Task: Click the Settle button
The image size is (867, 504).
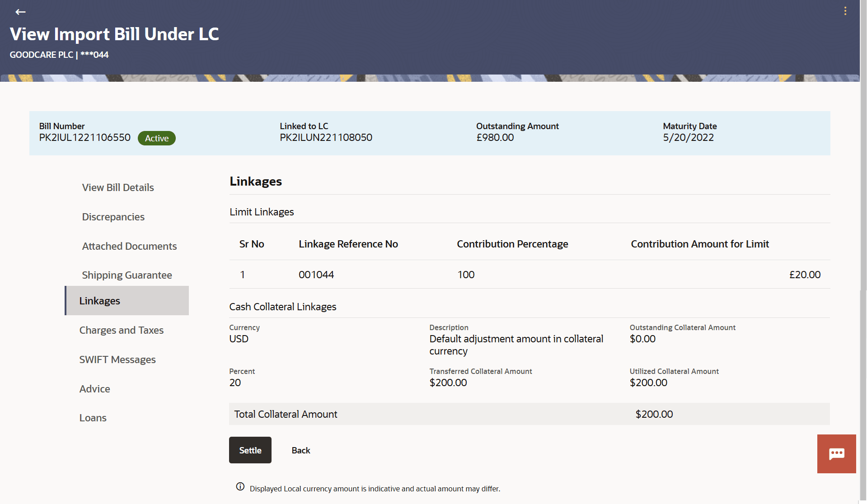Action: (250, 450)
